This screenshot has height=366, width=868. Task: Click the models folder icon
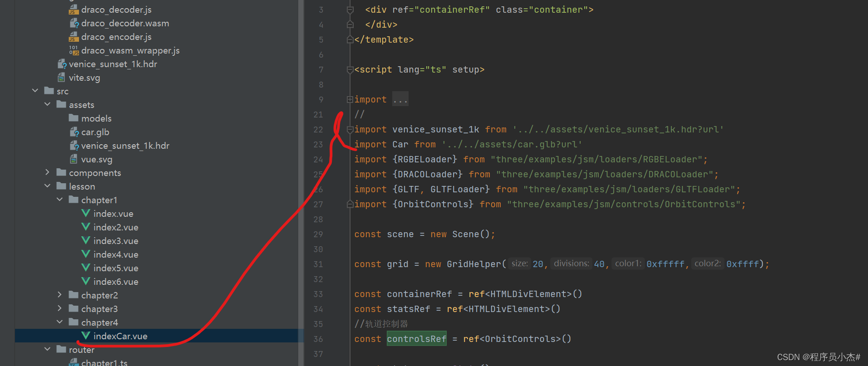click(74, 118)
